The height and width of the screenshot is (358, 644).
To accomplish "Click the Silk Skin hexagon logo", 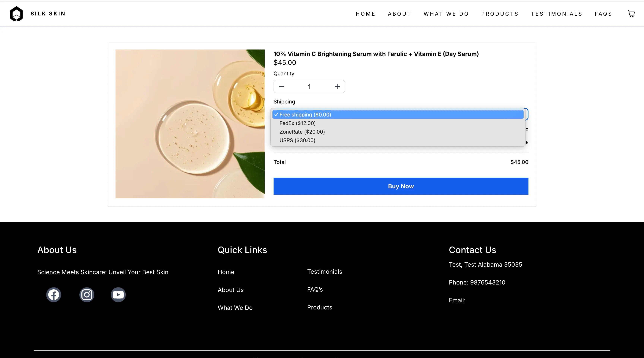I will pos(17,14).
